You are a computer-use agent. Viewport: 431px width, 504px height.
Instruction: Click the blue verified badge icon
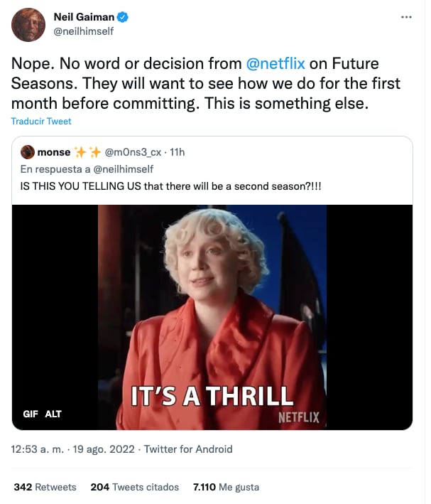(122, 17)
